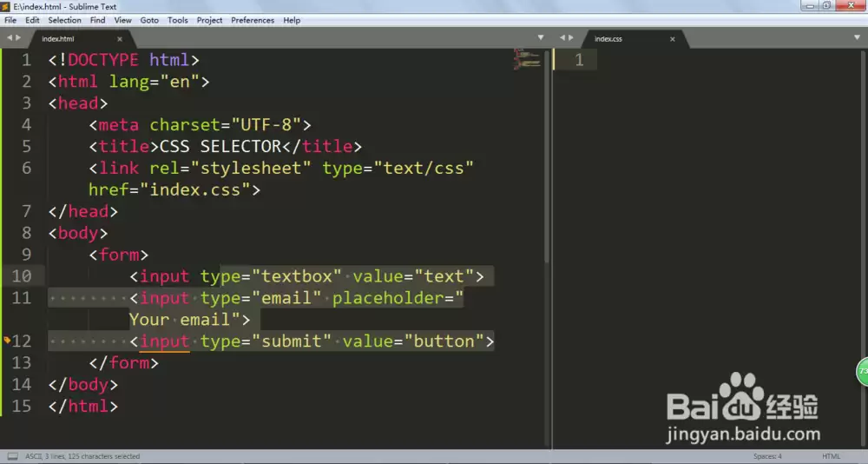Open the File menu

(10, 20)
